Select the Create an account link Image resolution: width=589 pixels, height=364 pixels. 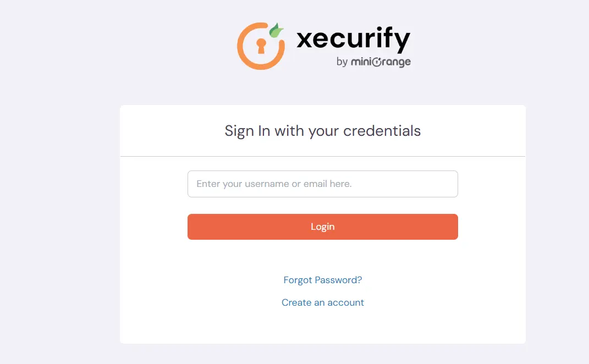click(x=322, y=302)
